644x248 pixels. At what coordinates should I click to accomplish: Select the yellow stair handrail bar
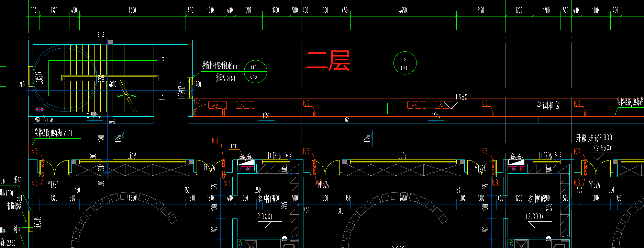pyautogui.click(x=110, y=78)
